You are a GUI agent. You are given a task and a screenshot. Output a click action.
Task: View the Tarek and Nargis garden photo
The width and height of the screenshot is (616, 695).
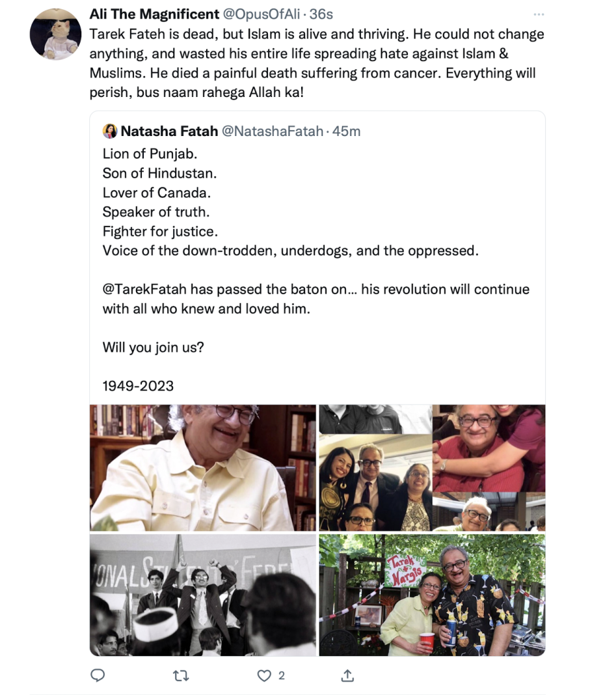coord(431,595)
